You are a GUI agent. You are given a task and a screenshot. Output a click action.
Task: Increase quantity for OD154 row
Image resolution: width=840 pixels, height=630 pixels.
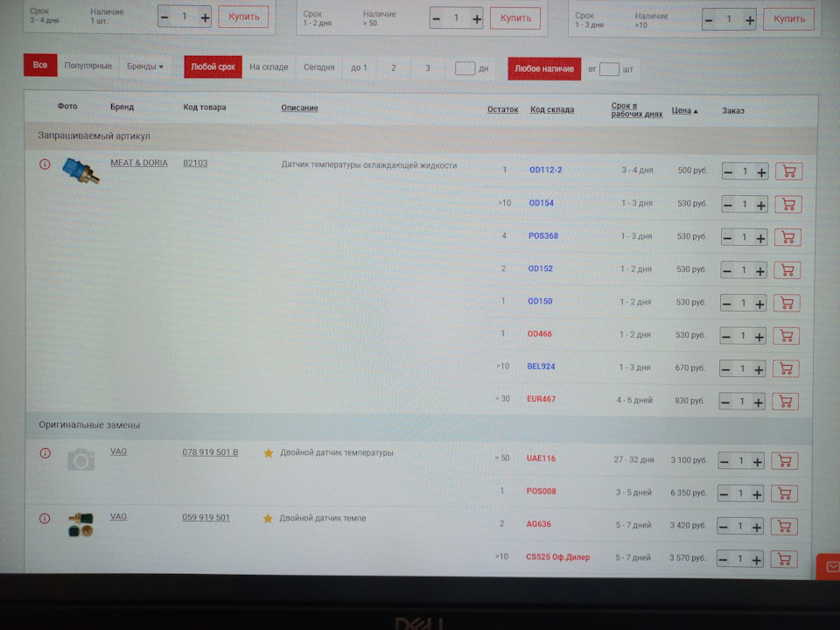pyautogui.click(x=760, y=205)
